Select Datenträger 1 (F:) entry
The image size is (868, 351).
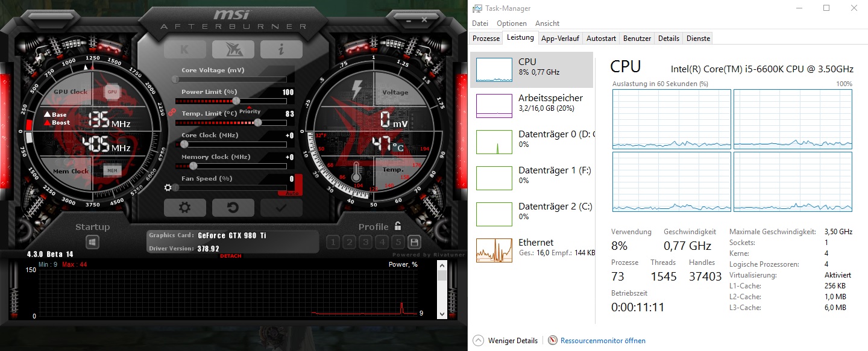532,178
